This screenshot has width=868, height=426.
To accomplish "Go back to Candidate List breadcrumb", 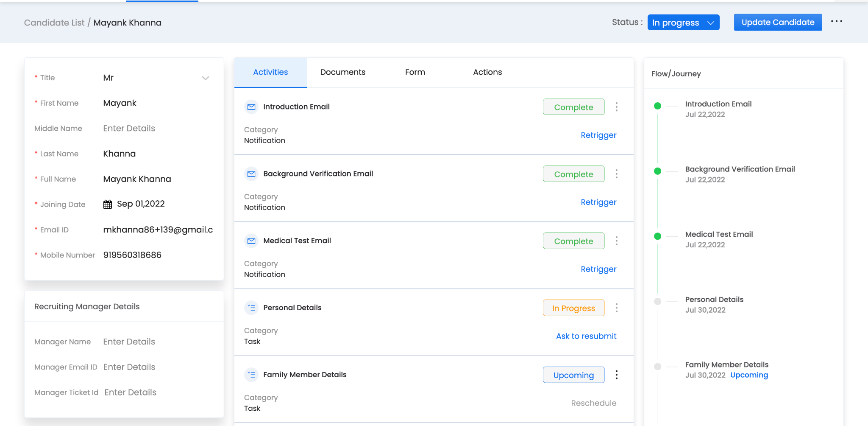I will pyautogui.click(x=54, y=23).
